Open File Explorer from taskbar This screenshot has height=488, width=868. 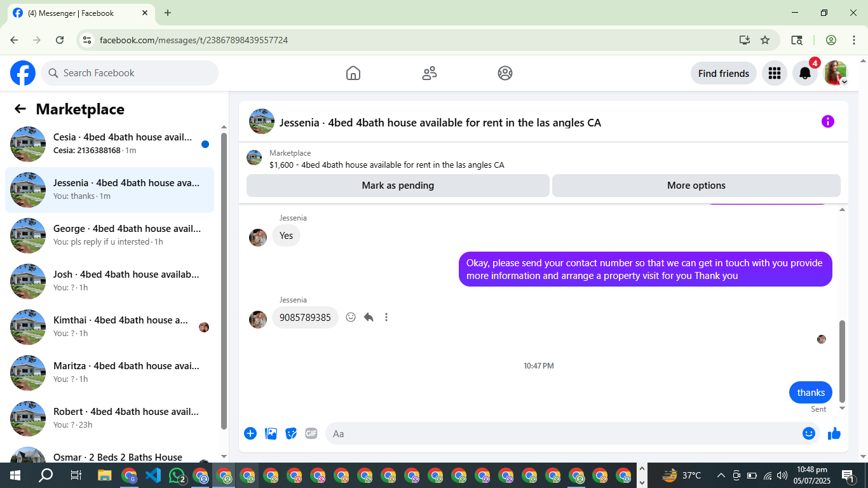[x=104, y=475]
